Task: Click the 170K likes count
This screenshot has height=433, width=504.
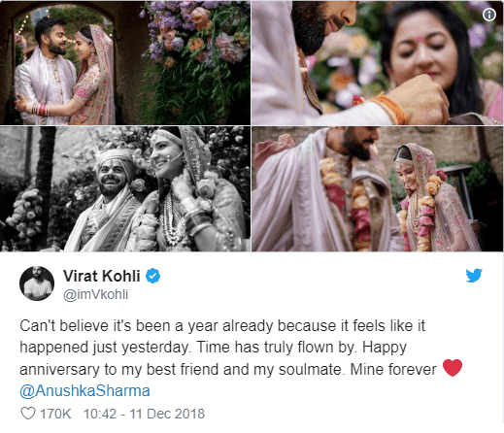Action: (55, 414)
